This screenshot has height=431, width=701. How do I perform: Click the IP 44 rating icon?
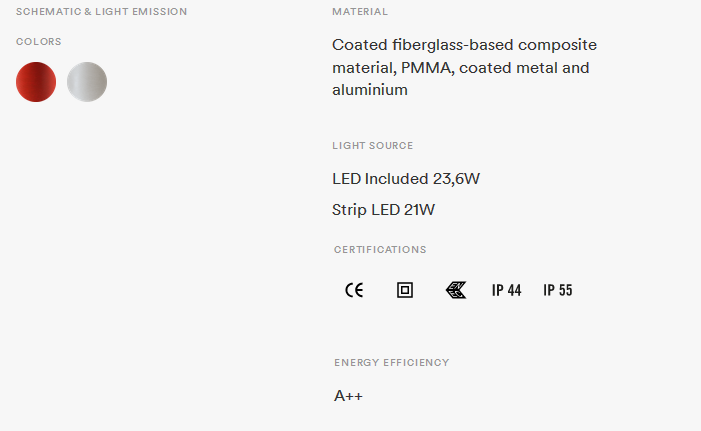(507, 290)
